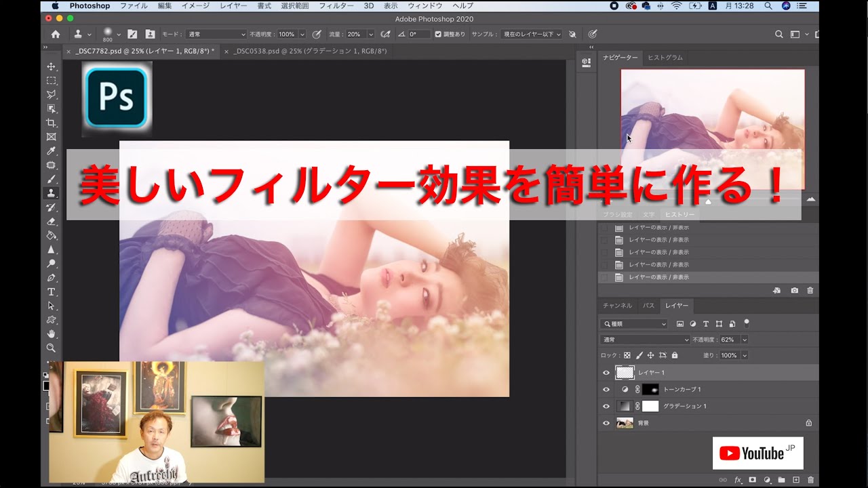
Task: Select the Crop tool
Action: tap(51, 123)
